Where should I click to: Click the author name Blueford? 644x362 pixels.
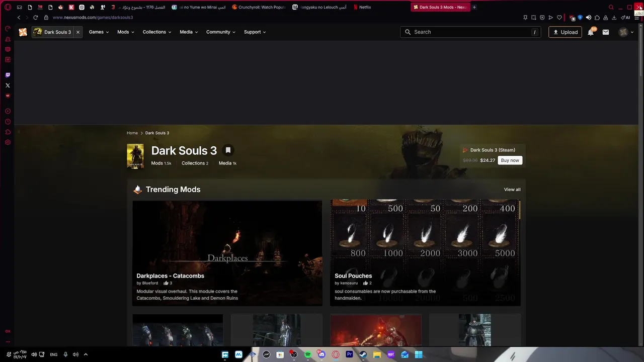tap(150, 283)
